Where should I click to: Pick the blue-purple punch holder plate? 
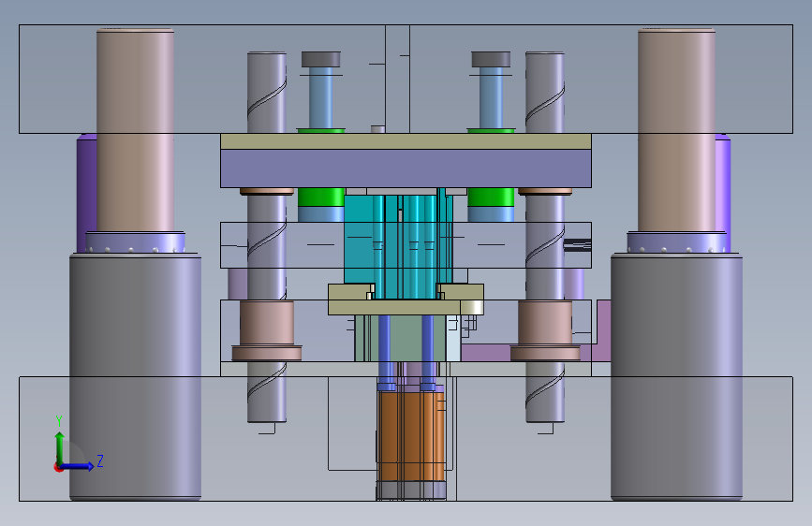[406, 168]
